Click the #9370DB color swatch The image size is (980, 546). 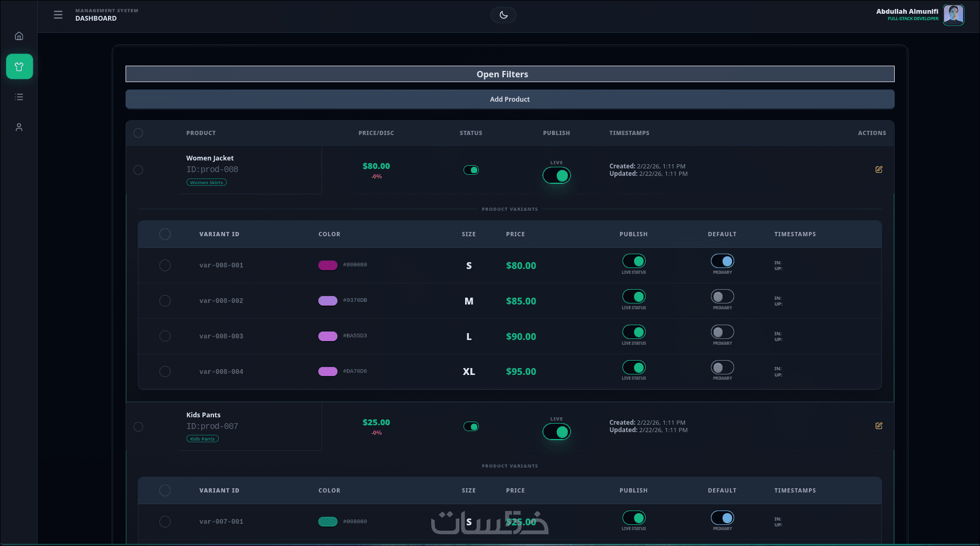[x=328, y=301]
